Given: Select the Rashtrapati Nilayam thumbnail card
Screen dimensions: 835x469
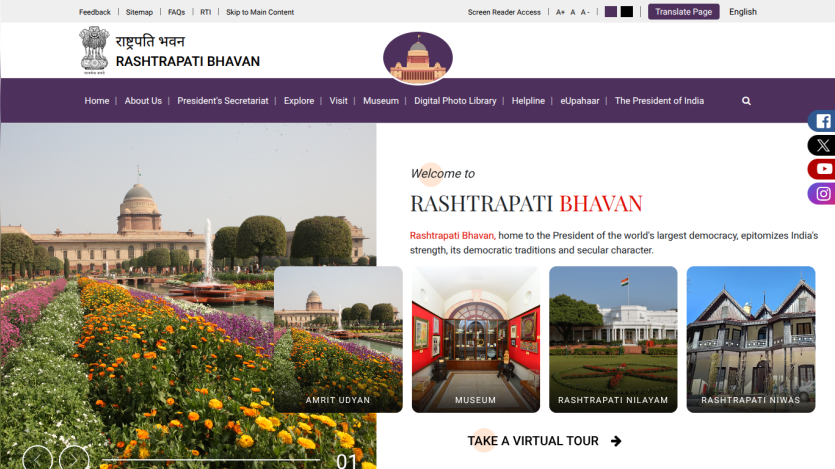Looking at the screenshot, I should tap(613, 339).
